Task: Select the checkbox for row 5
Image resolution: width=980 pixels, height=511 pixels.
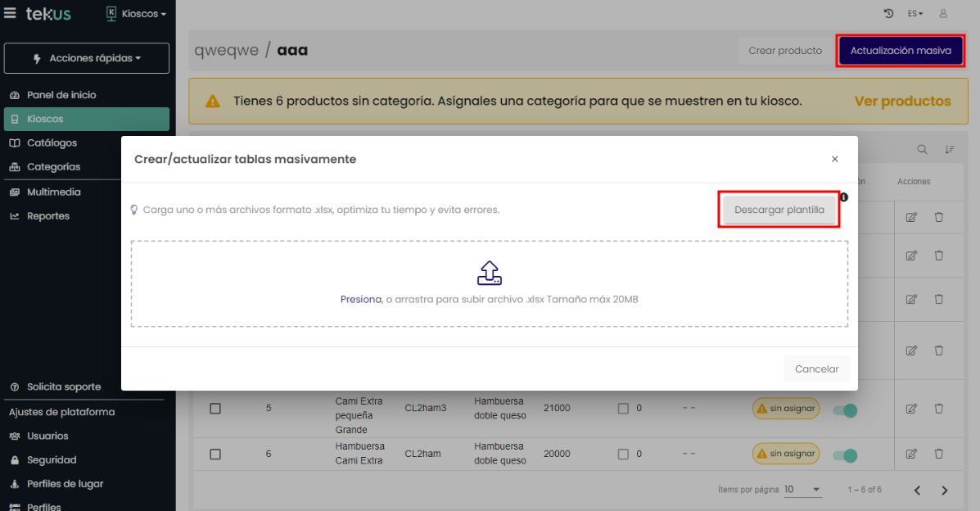Action: (x=215, y=408)
